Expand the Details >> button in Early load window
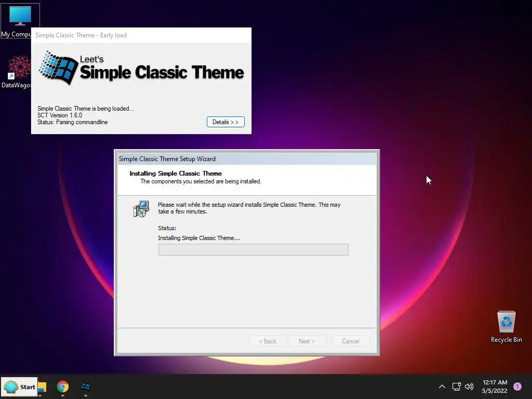532x399 pixels. [x=225, y=122]
